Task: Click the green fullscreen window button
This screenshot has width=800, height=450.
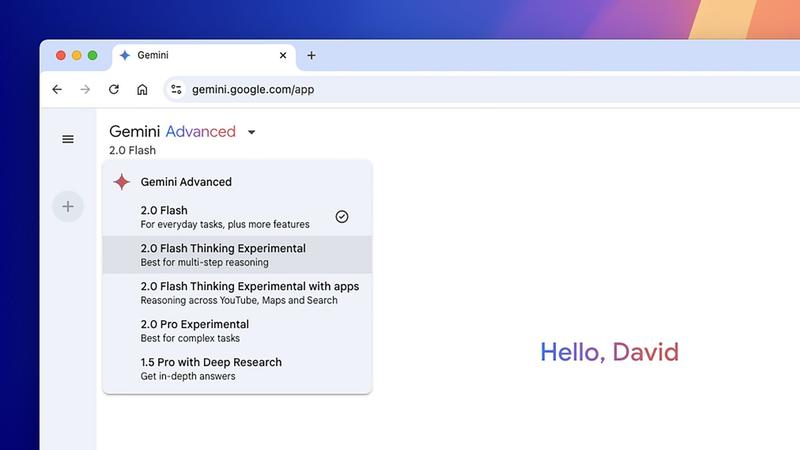Action: (x=92, y=55)
